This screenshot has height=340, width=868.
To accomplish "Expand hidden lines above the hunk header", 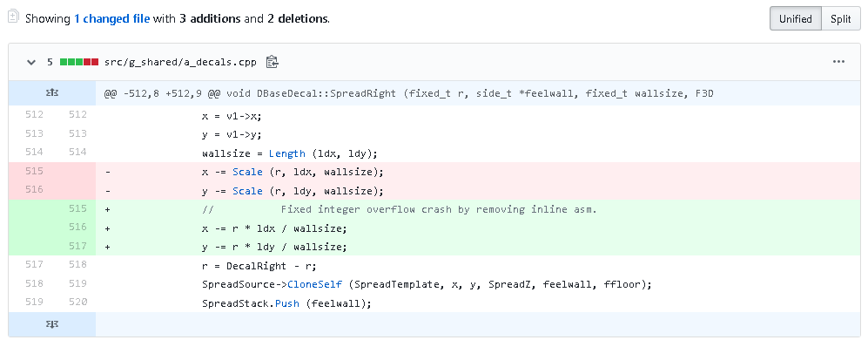I will pyautogui.click(x=52, y=93).
